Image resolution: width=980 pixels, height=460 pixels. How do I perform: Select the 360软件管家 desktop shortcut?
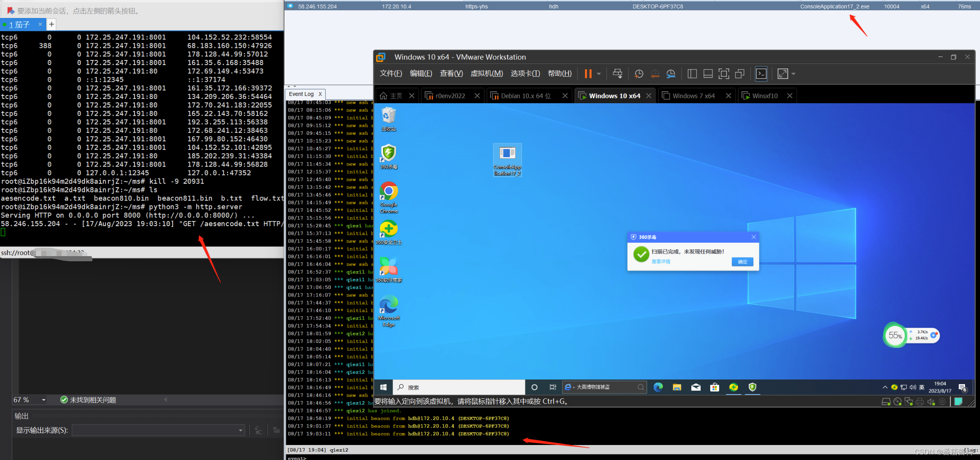pos(389,270)
